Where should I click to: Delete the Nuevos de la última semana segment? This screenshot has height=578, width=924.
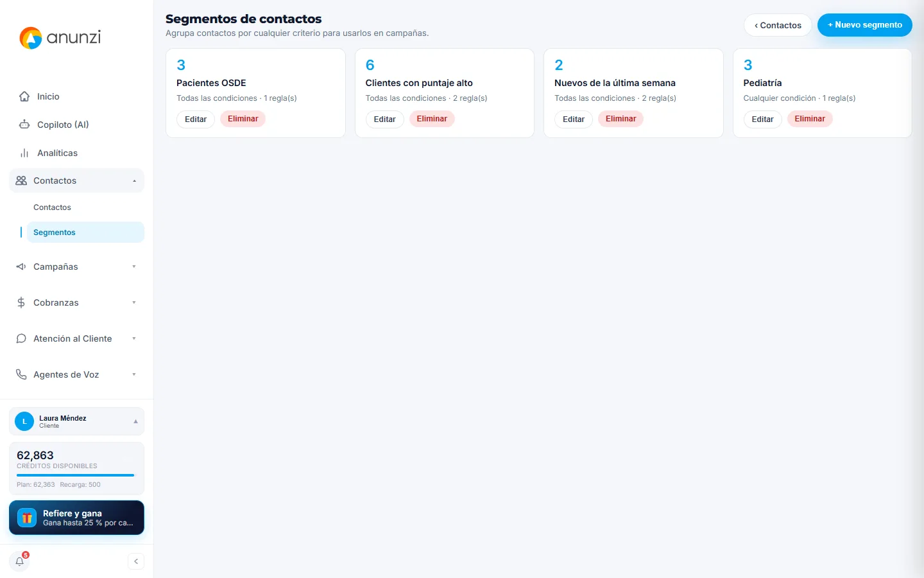coord(621,119)
